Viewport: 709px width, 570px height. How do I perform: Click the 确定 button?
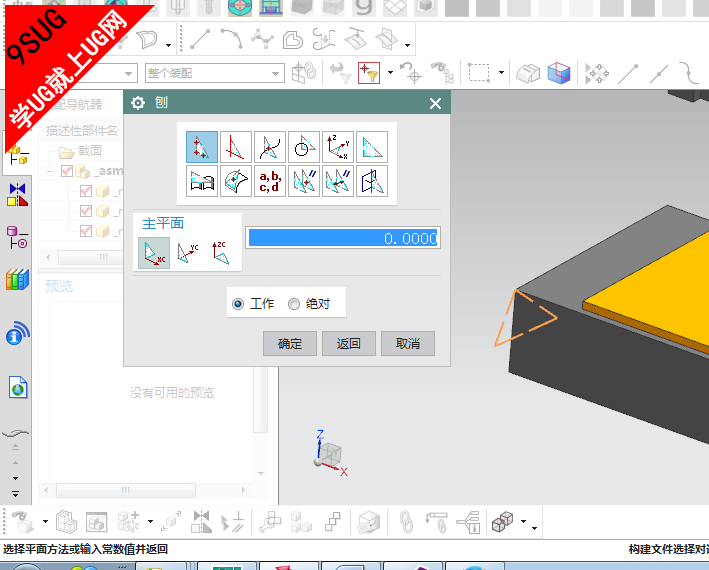[x=290, y=344]
